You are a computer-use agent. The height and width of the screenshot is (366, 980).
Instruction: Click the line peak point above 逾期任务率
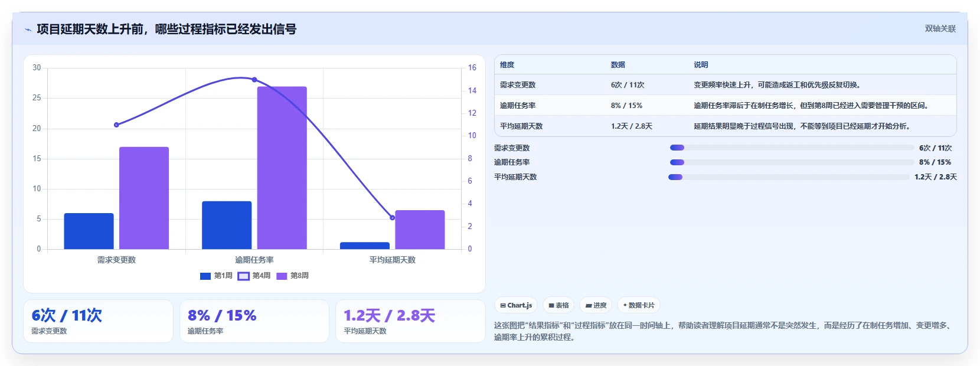coord(254,80)
